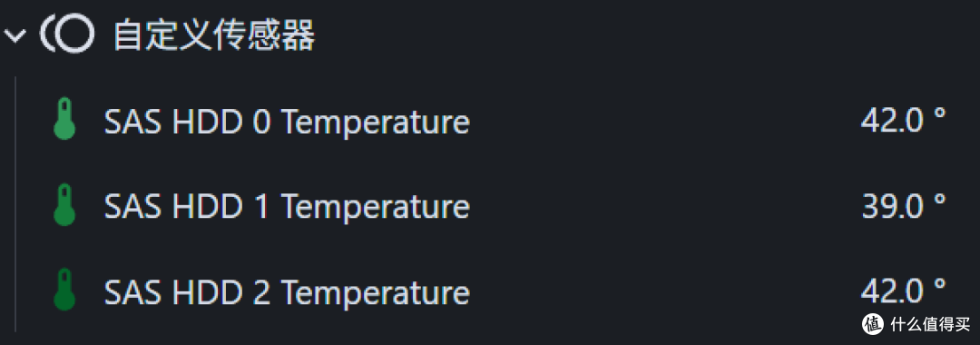The image size is (980, 345).
Task: Click the SAS HDD 0 thermometer icon
Action: tap(64, 119)
